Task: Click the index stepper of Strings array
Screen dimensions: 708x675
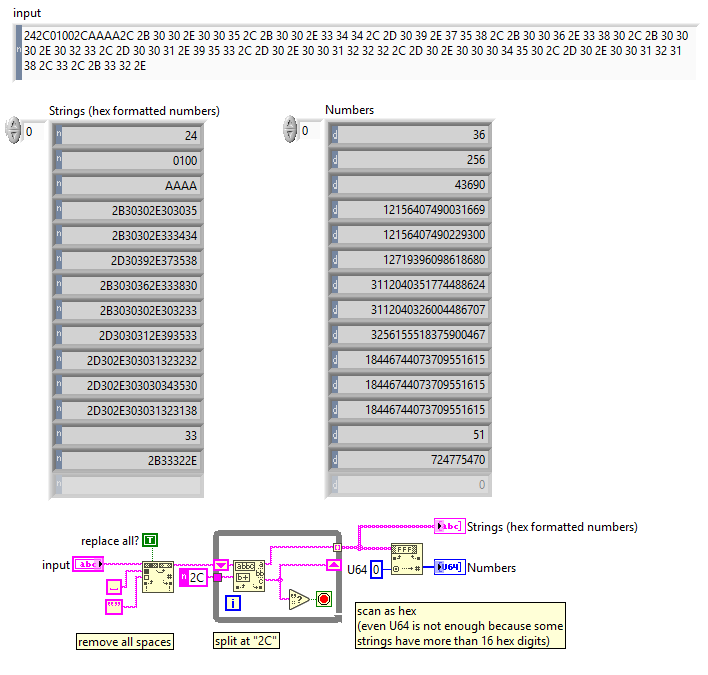Action: tap(14, 130)
